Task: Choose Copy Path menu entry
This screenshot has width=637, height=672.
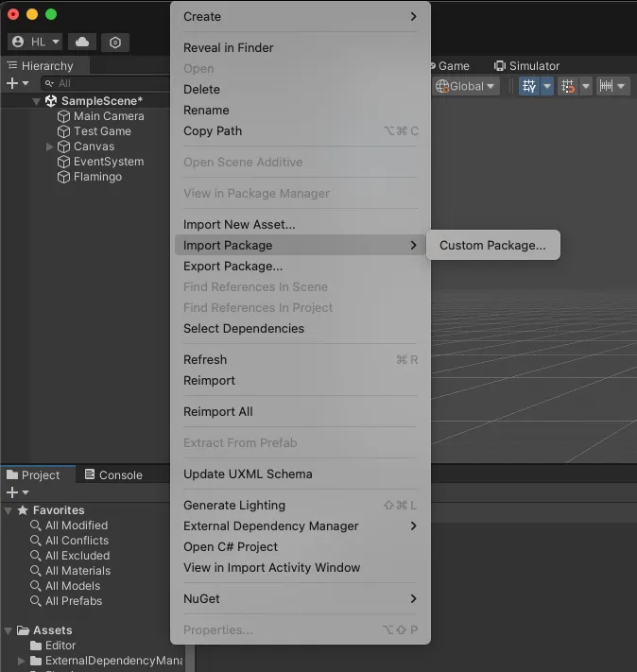Action: pos(300,130)
